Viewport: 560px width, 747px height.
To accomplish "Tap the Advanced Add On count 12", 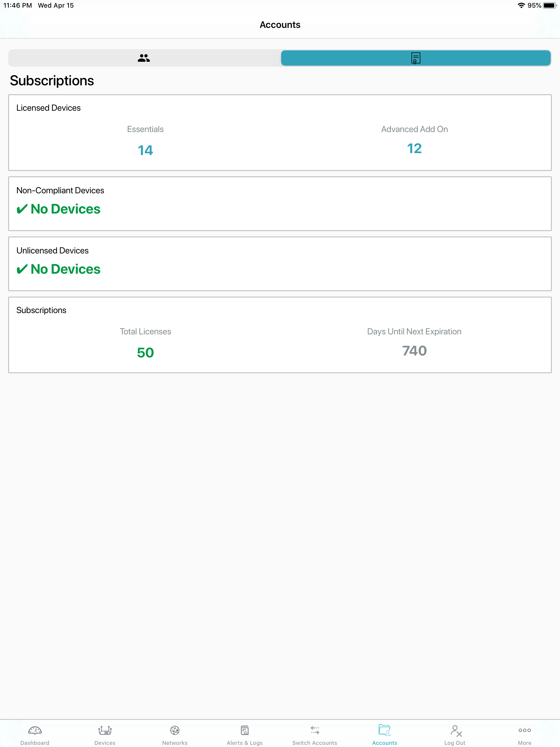I will point(414,148).
